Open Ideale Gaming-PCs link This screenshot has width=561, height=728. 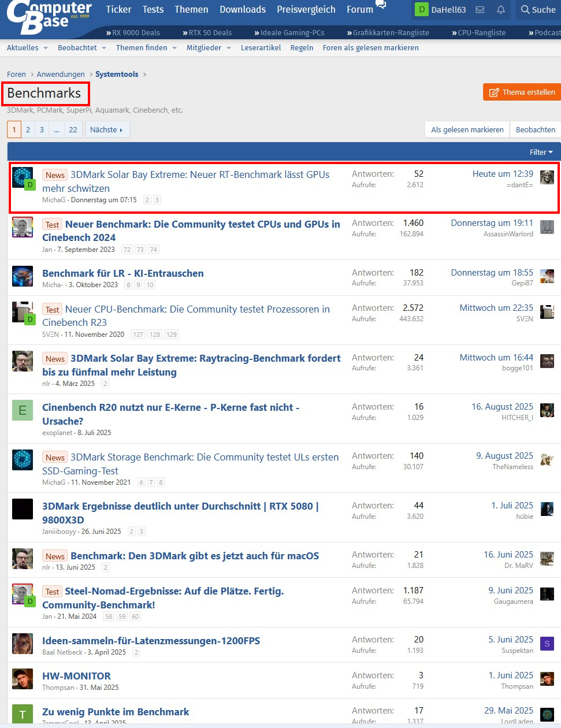[289, 33]
